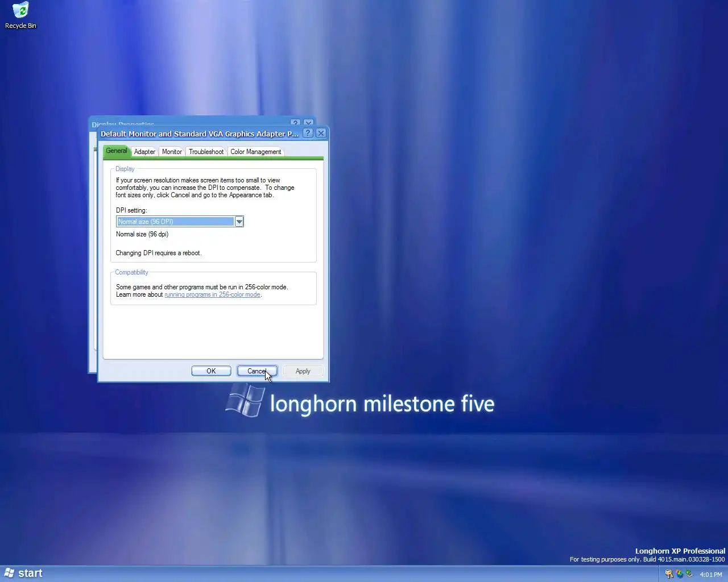Switch to the Monitor tab
Screen dimensions: 728x582
pyautogui.click(x=172, y=152)
